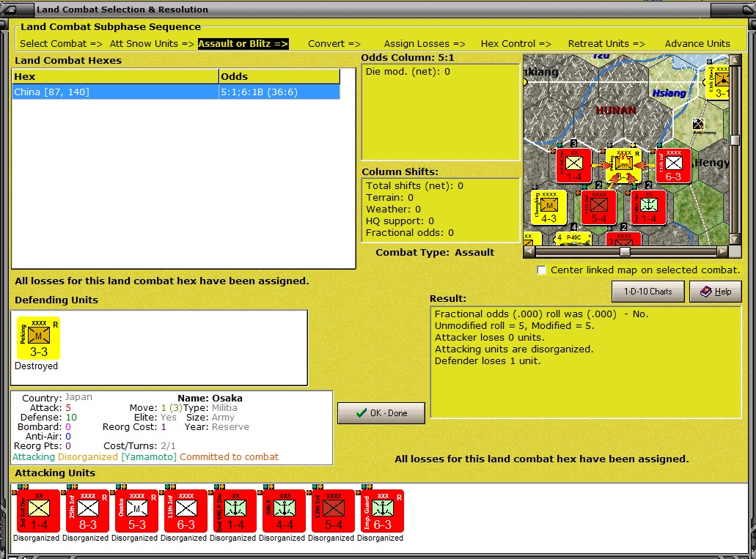Click the Hex Control subphase step
756x559 pixels.
pos(516,44)
